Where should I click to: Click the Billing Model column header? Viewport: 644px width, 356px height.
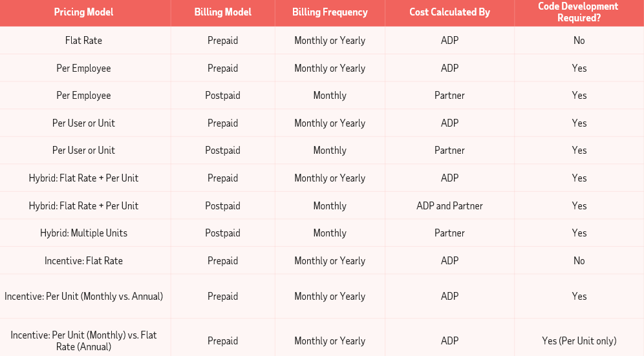[x=222, y=12]
